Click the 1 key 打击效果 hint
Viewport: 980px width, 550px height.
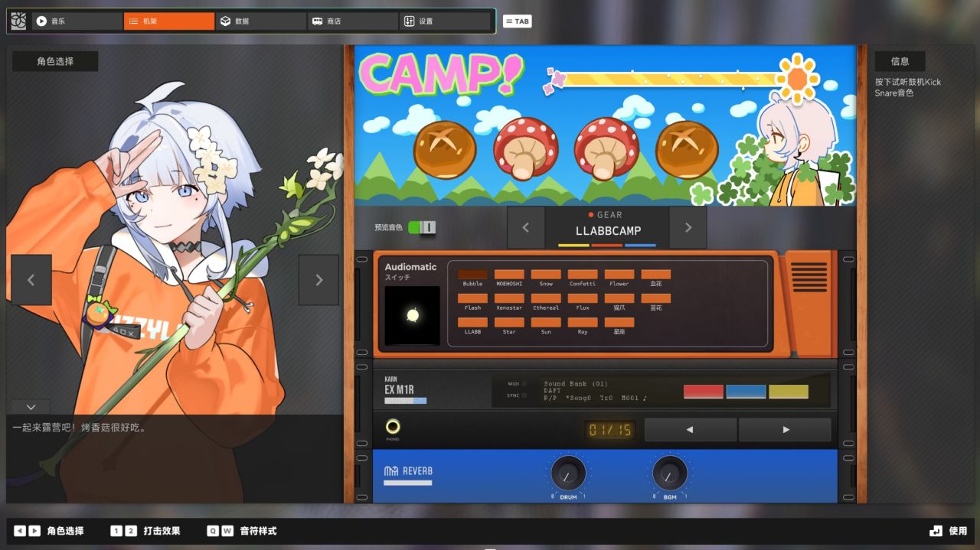point(116,531)
